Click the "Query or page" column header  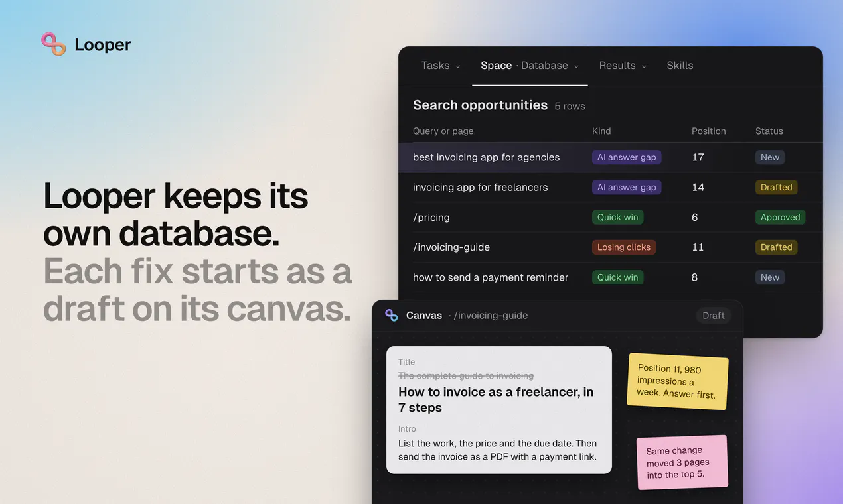point(443,131)
